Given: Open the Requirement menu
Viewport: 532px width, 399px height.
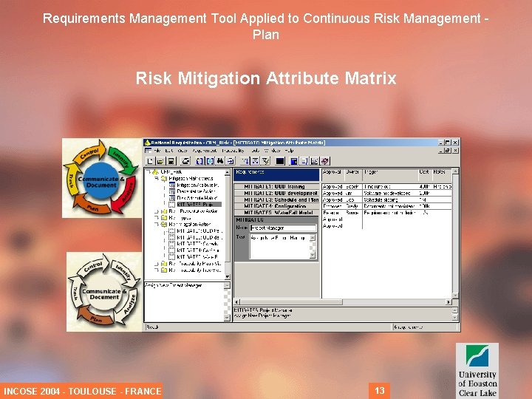Looking at the screenshot, I should pos(205,150).
